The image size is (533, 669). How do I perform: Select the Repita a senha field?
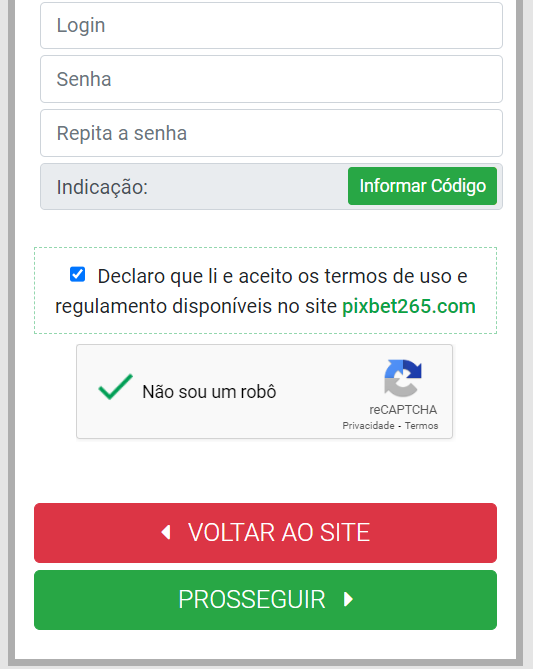(271, 133)
